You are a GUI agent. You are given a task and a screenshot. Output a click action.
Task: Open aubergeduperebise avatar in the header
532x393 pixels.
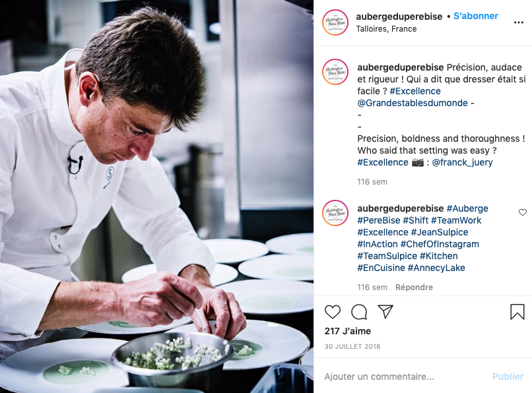click(x=335, y=22)
